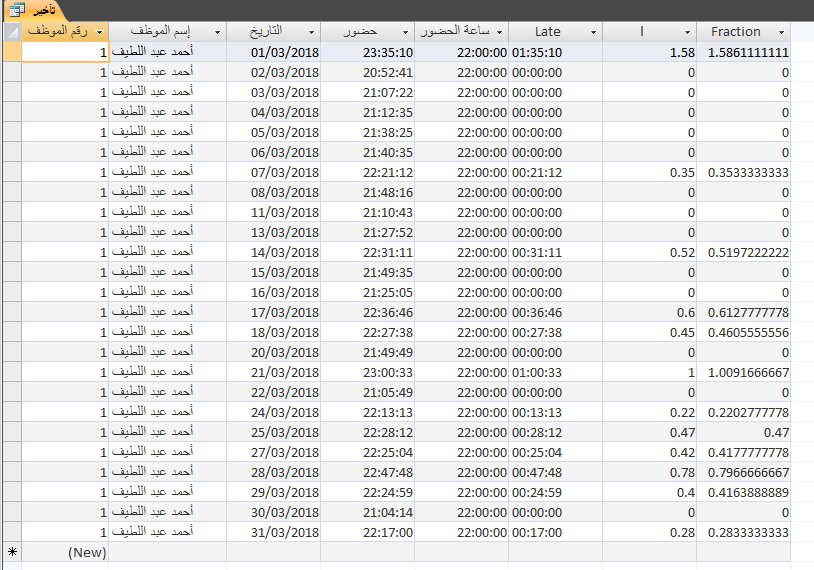Click attendance time 22:17:00
This screenshot has width=814, height=570.
coord(368,532)
